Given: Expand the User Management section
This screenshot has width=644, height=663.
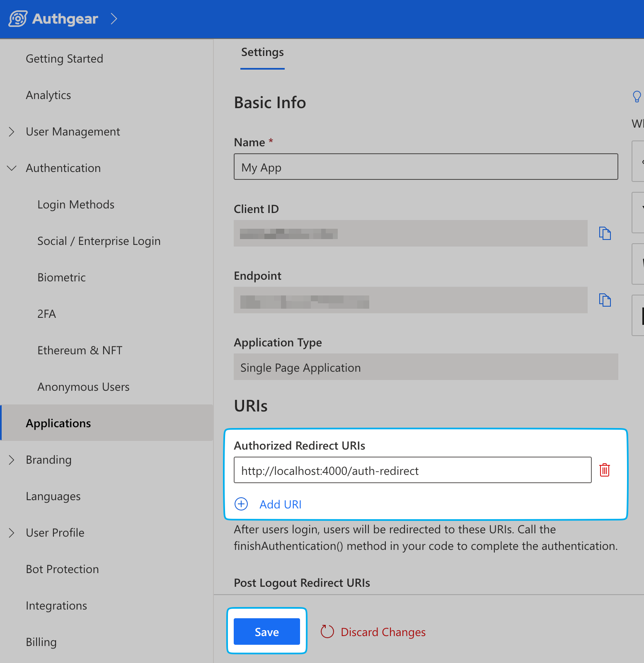Looking at the screenshot, I should (x=12, y=132).
